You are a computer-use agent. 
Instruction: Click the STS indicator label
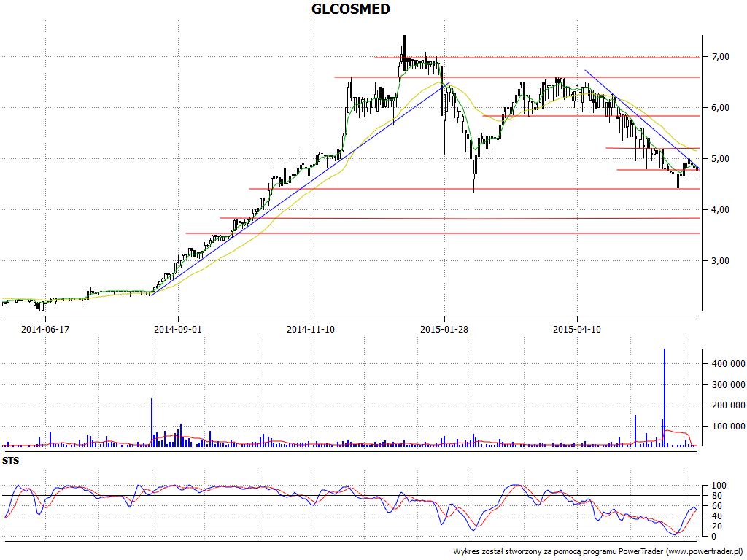(x=10, y=461)
